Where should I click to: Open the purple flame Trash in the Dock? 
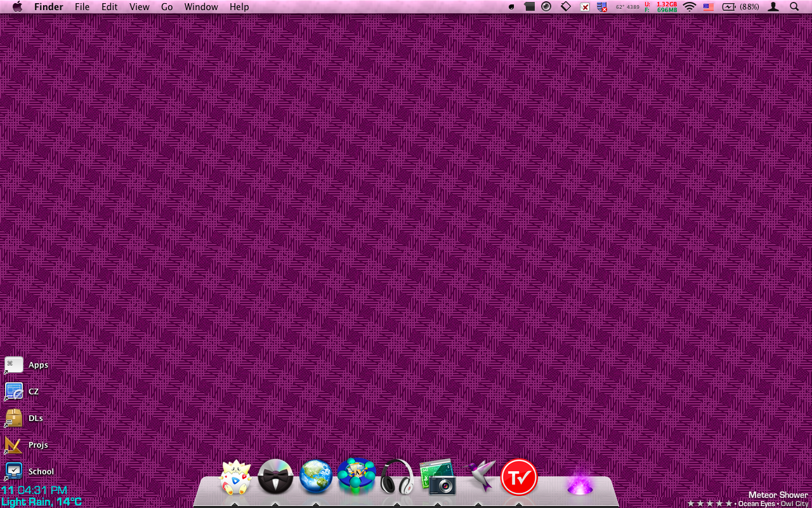click(x=580, y=480)
